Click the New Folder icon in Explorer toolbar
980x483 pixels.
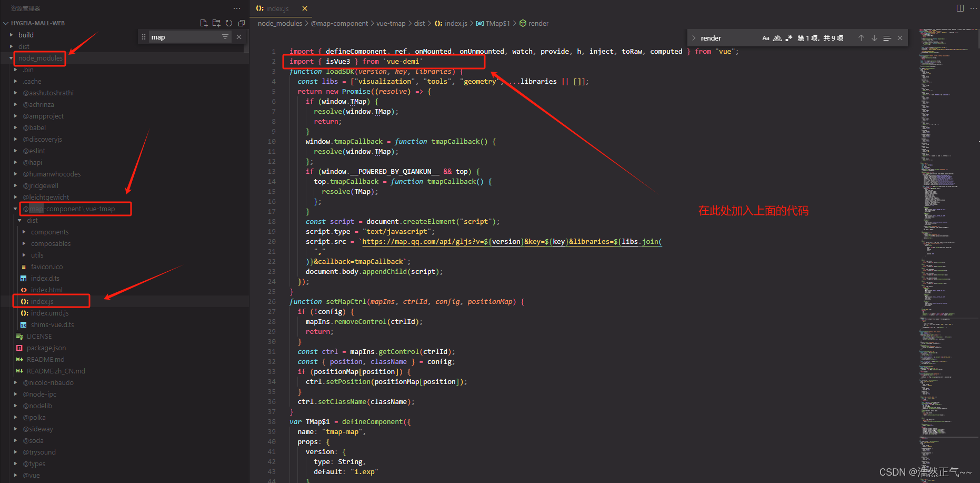pos(216,23)
